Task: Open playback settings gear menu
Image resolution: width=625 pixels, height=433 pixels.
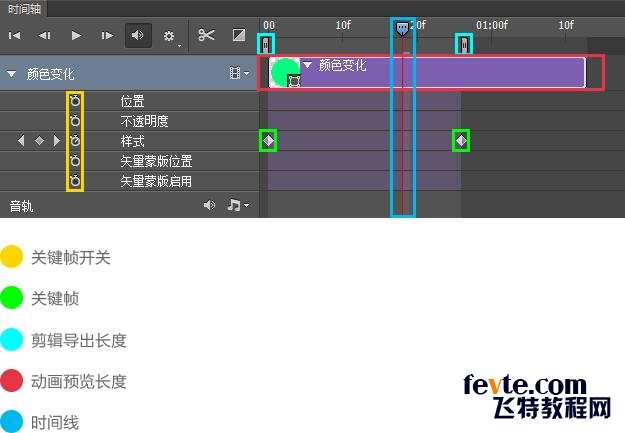Action: [x=169, y=36]
